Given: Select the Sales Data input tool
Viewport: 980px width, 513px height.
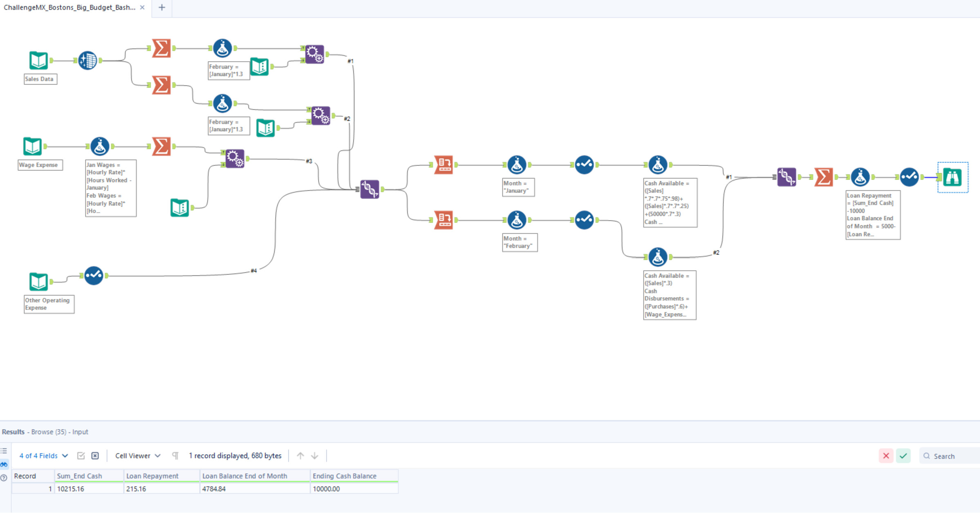Looking at the screenshot, I should point(38,61).
